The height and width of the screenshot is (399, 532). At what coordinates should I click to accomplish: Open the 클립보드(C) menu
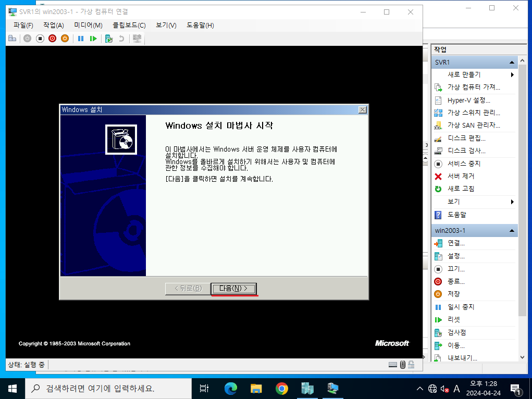[129, 25]
